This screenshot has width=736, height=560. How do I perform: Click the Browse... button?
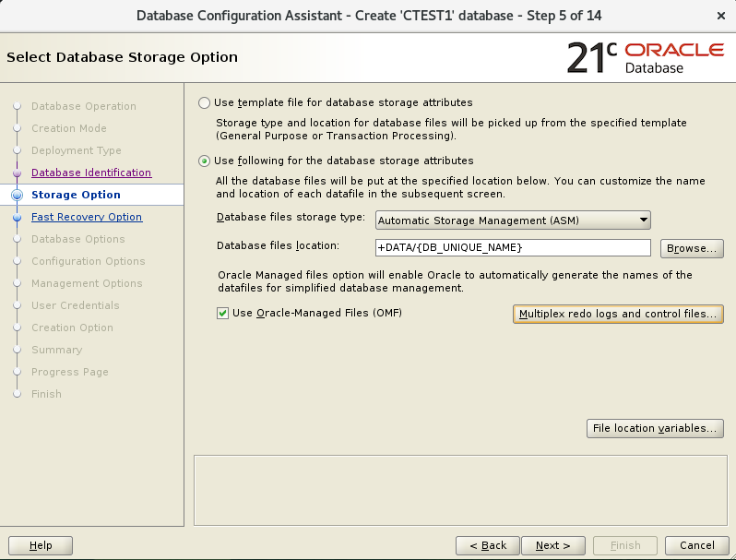click(692, 248)
